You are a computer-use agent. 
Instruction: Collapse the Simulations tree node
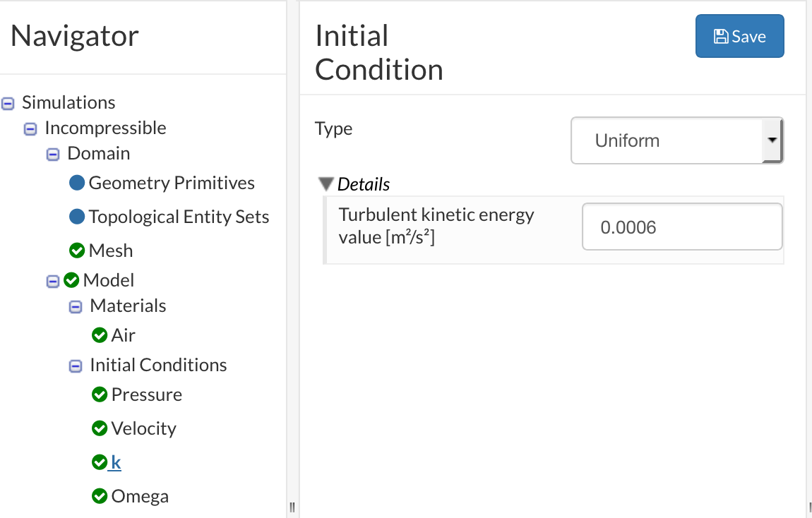tap(8, 103)
